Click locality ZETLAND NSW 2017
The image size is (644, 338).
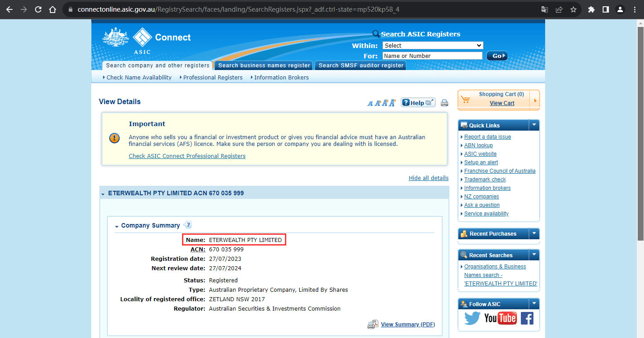coord(237,299)
